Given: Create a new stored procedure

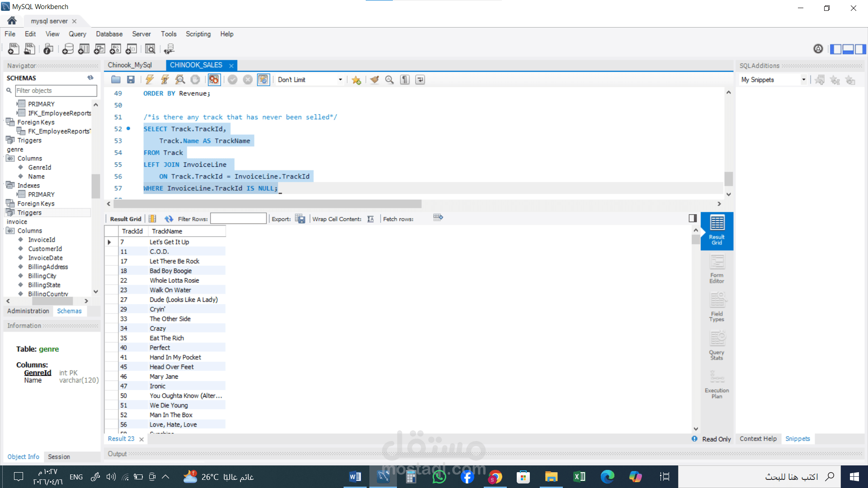Looking at the screenshot, I should [x=115, y=49].
